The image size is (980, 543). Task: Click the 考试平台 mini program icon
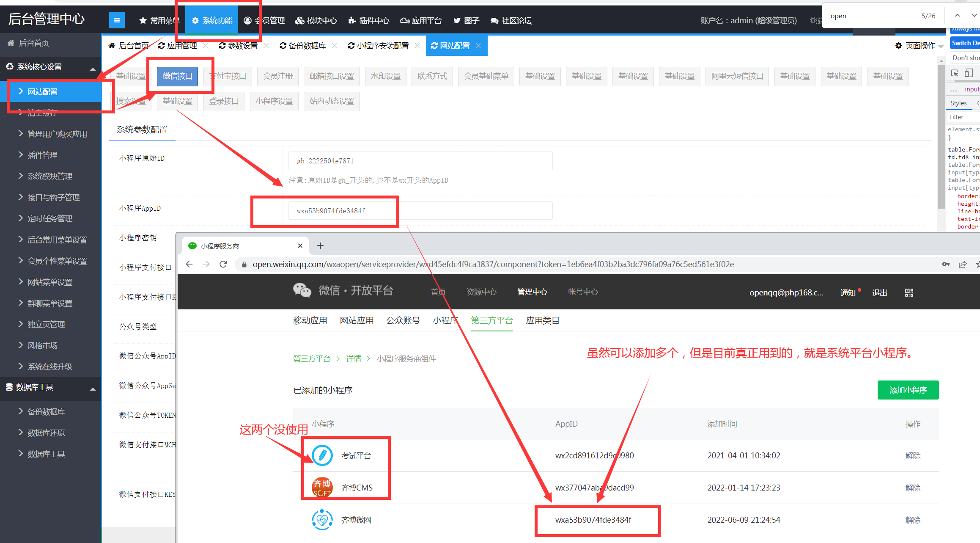point(322,455)
